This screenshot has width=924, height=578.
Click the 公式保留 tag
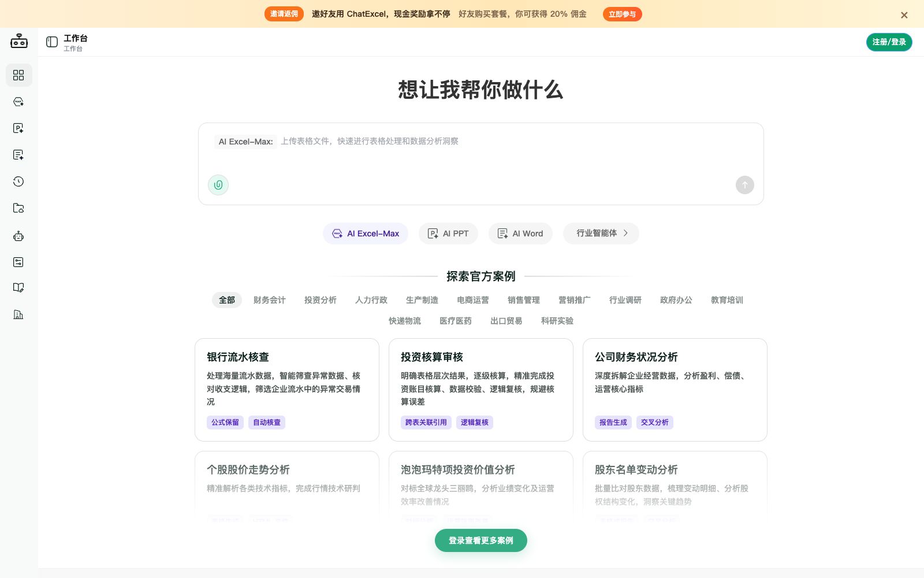[225, 423]
